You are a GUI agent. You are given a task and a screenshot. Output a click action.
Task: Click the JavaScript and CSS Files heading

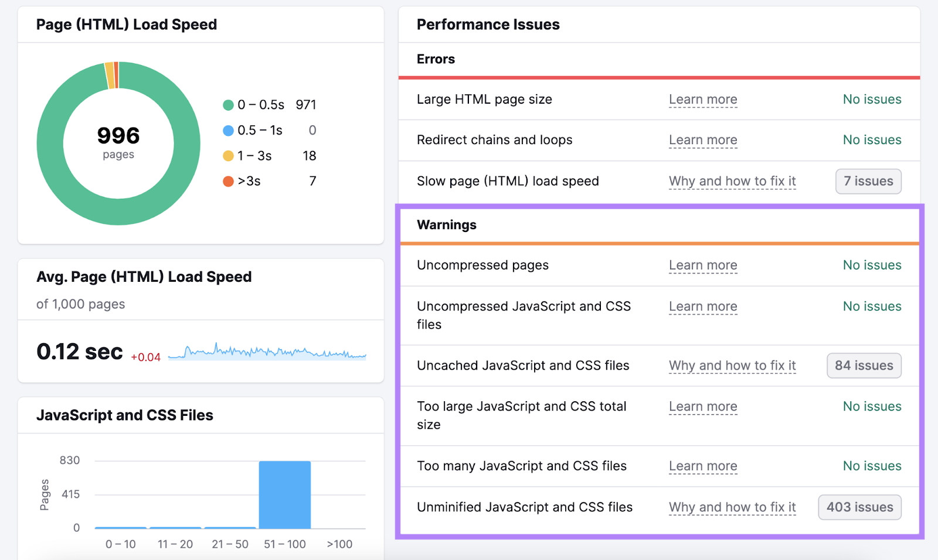125,415
